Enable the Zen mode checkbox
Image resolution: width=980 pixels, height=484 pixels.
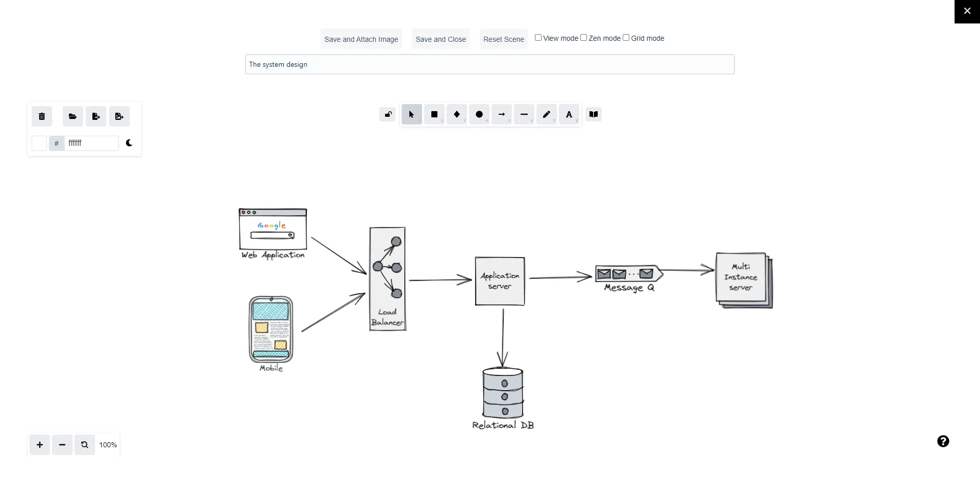pos(583,38)
